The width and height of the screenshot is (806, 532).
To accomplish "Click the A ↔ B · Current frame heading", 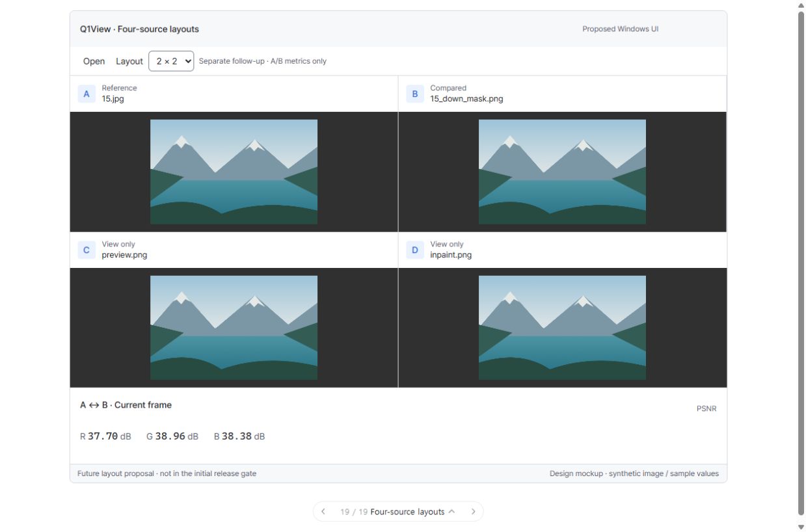I will pyautogui.click(x=126, y=405).
